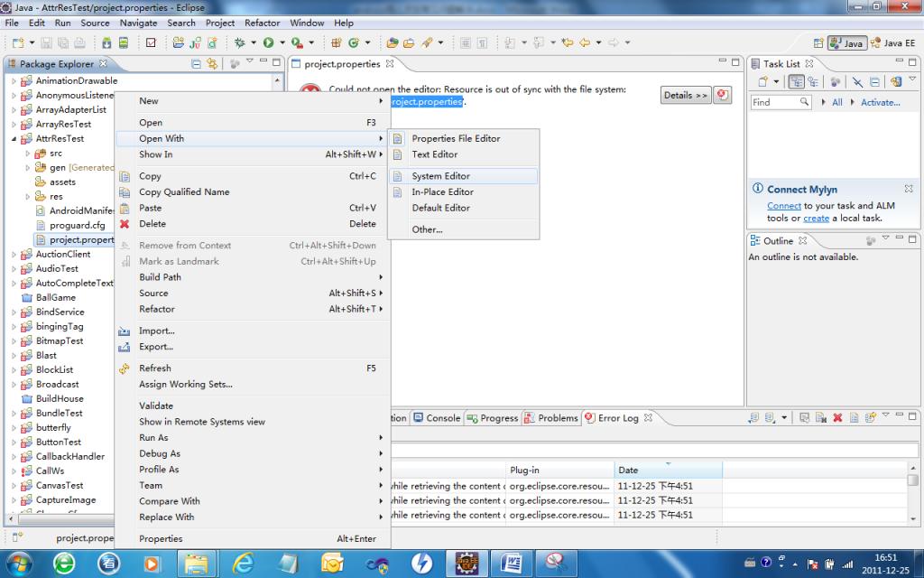Click the Open Task folder toolbar icon
Image resolution: width=924 pixels, height=578 pixels.
coord(409,42)
